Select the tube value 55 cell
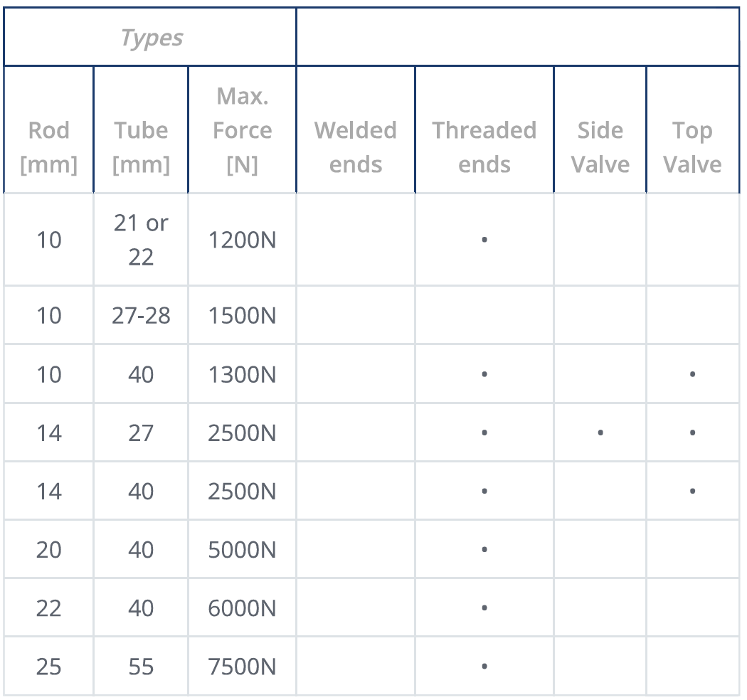747x700 pixels. pyautogui.click(x=141, y=667)
